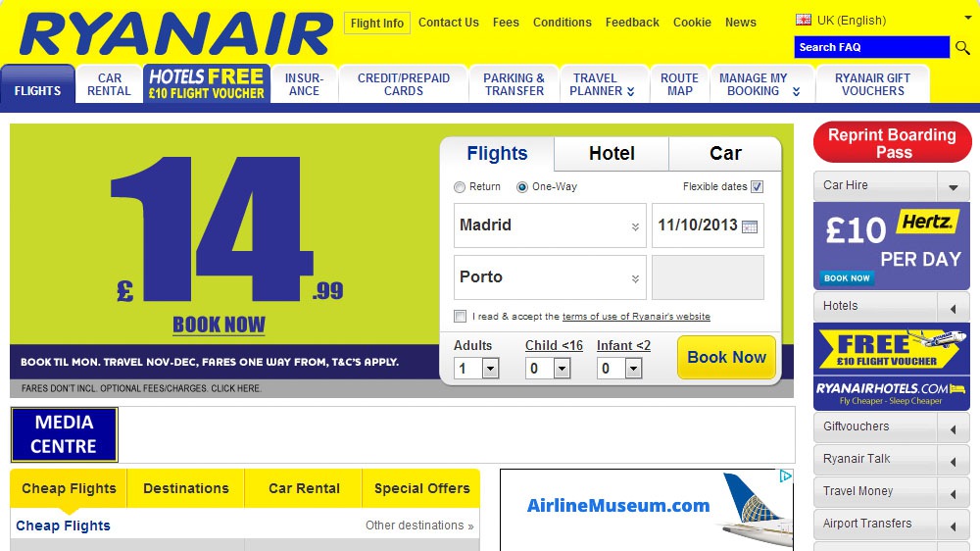Click the Other destinations link
The width and height of the screenshot is (980, 551).
point(419,526)
